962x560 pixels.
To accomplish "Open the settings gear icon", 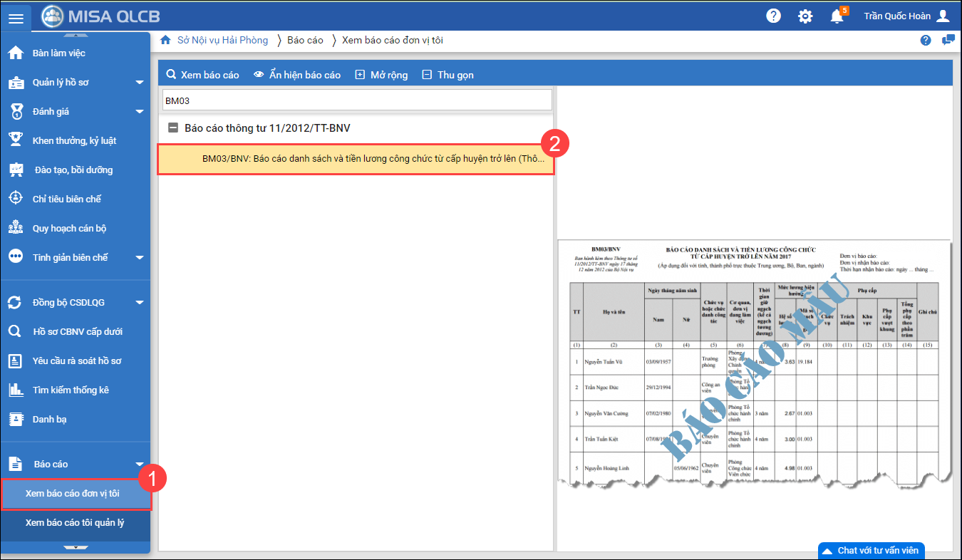I will tap(805, 16).
